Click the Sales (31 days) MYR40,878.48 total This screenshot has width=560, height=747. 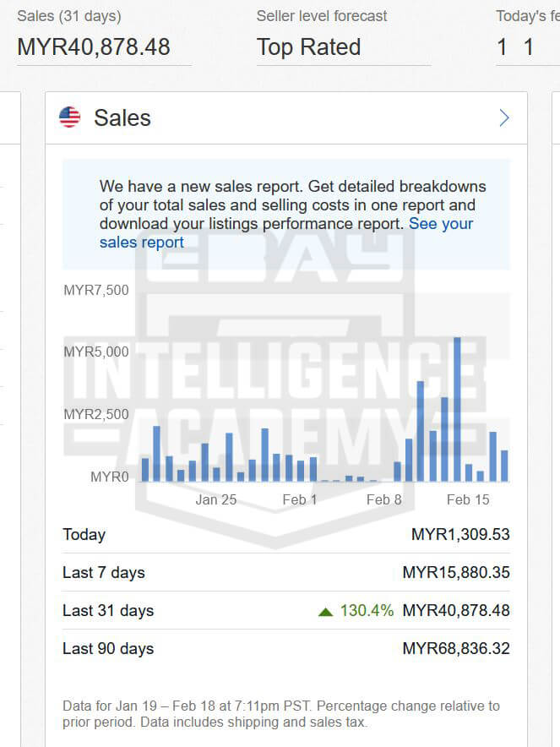pos(94,47)
